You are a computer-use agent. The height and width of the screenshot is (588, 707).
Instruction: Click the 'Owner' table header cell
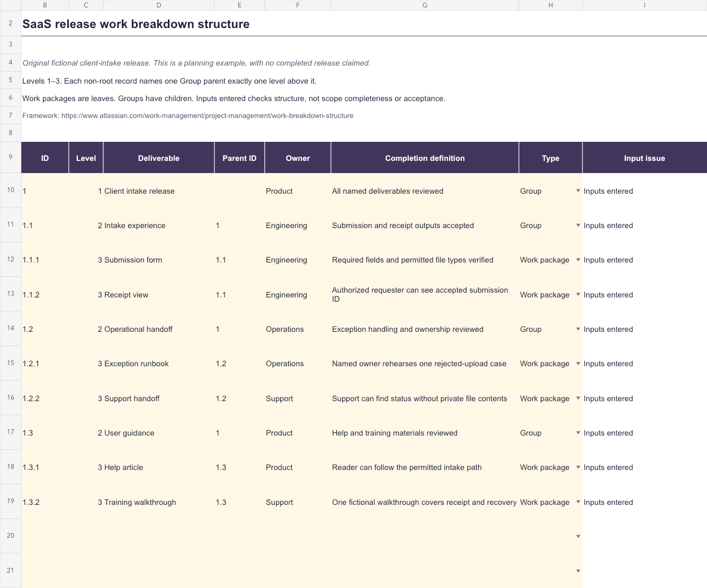[x=298, y=158]
